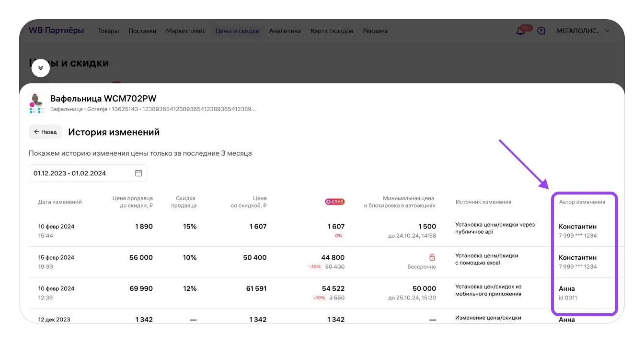Screen dimensions: 644x343
Task: Click the notifications bell icon
Action: tap(520, 31)
